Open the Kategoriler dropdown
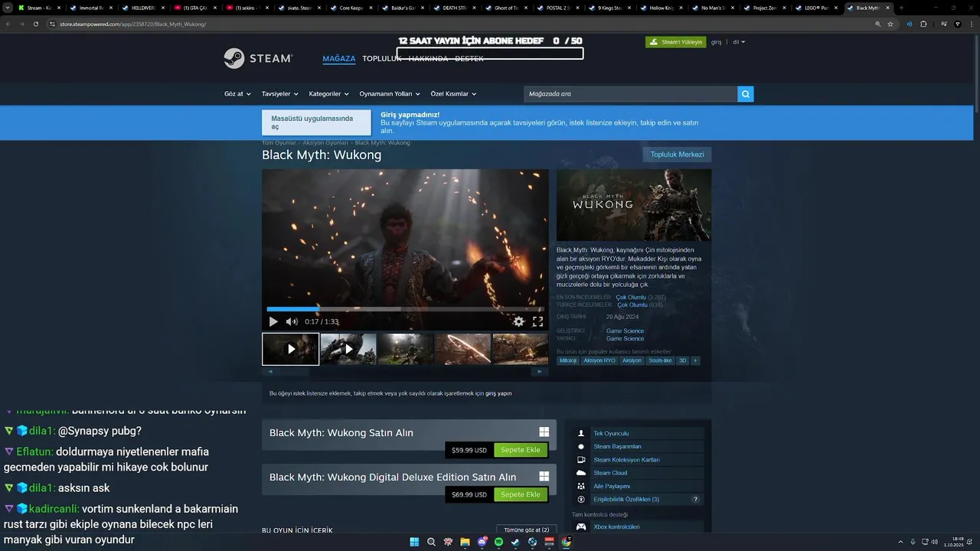 tap(328, 94)
